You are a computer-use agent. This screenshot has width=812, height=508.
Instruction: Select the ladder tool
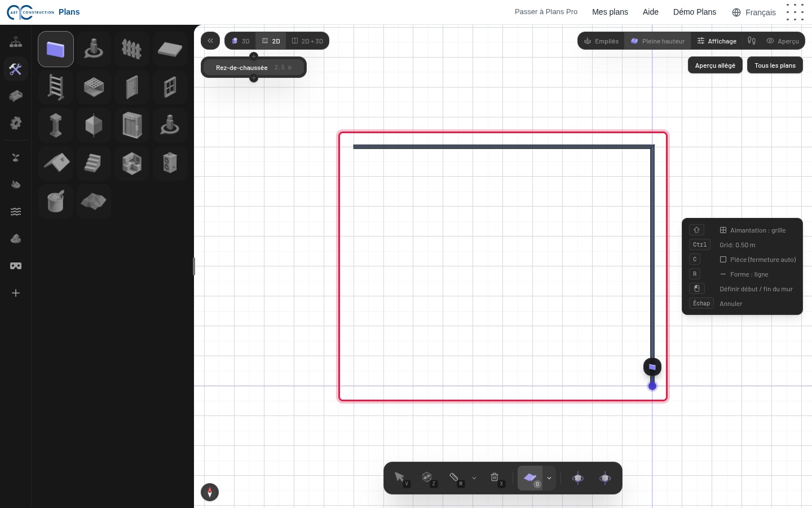56,87
